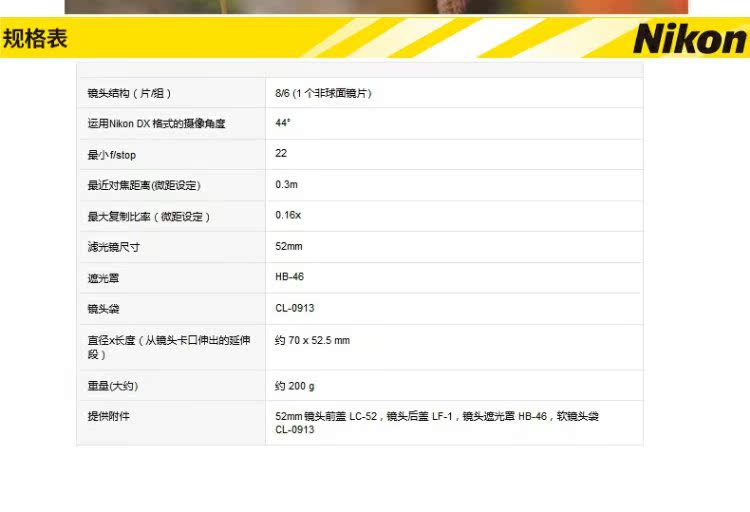Viewport: 750px width, 512px height.
Task: Click the 0.3m focus distance value
Action: (286, 184)
